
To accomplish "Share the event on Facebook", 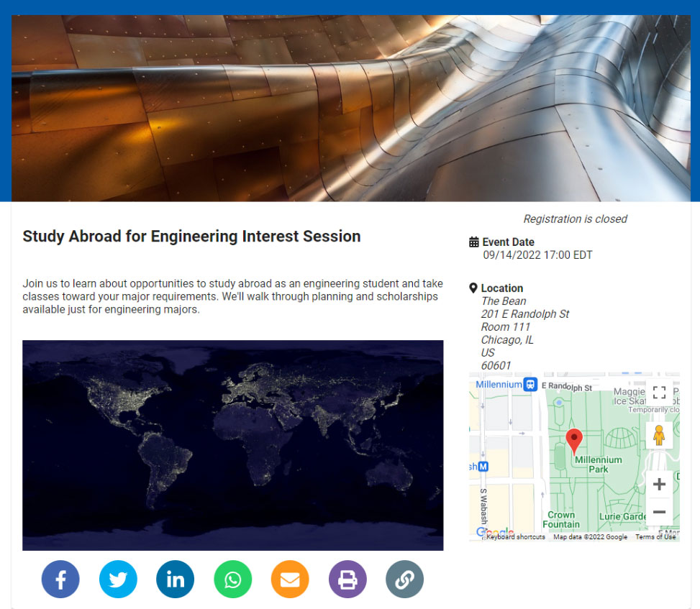I will pyautogui.click(x=60, y=579).
